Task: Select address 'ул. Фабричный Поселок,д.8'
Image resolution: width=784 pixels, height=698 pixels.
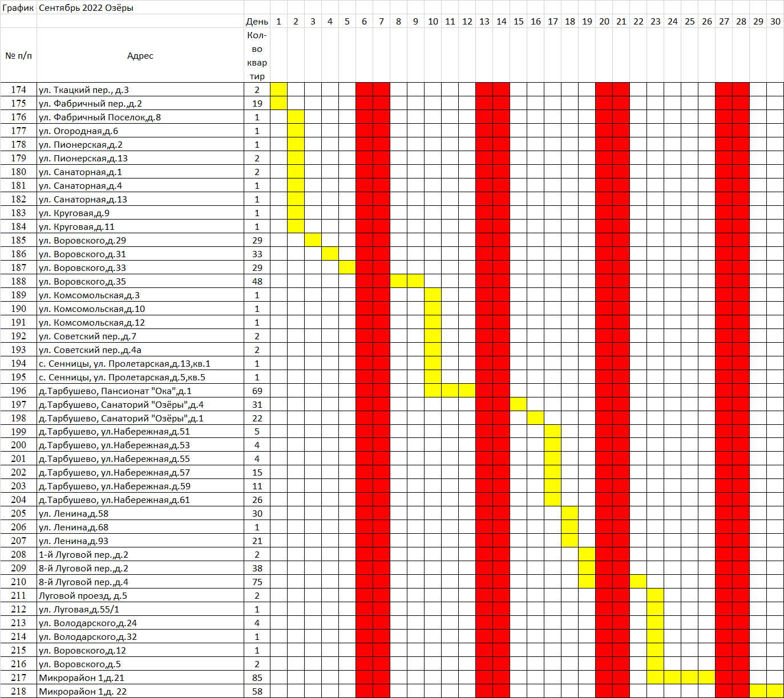Action: (x=140, y=117)
